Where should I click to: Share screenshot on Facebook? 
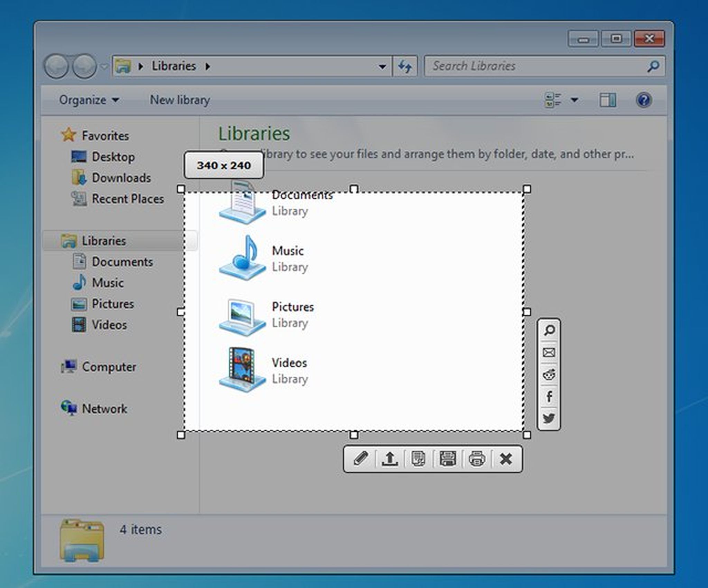pos(549,396)
